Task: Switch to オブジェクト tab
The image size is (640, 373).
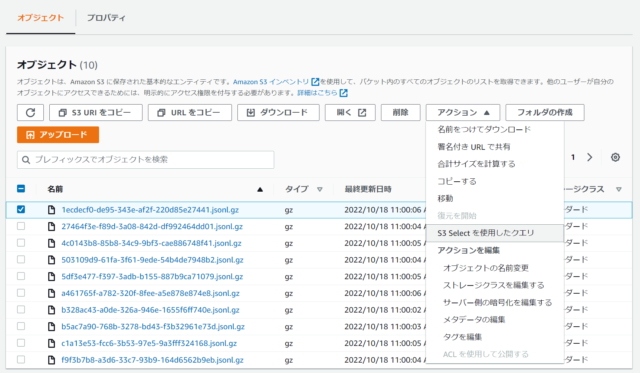Action: point(40,18)
